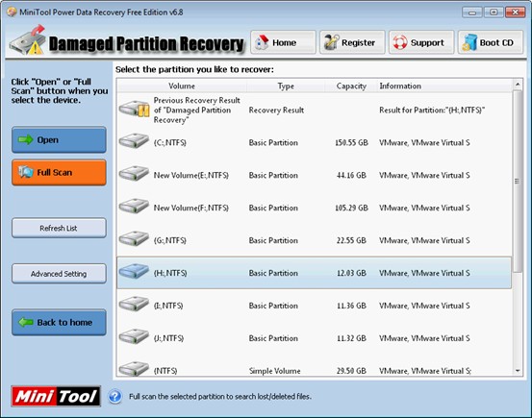Click the Recovery Result type cell
The width and height of the screenshot is (532, 418).
(276, 110)
